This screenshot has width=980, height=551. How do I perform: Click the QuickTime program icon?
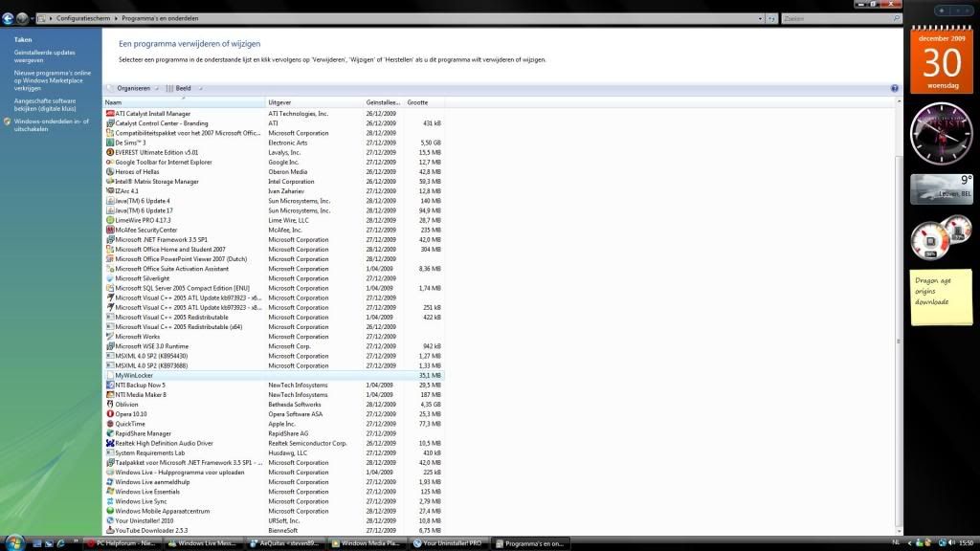[110, 424]
